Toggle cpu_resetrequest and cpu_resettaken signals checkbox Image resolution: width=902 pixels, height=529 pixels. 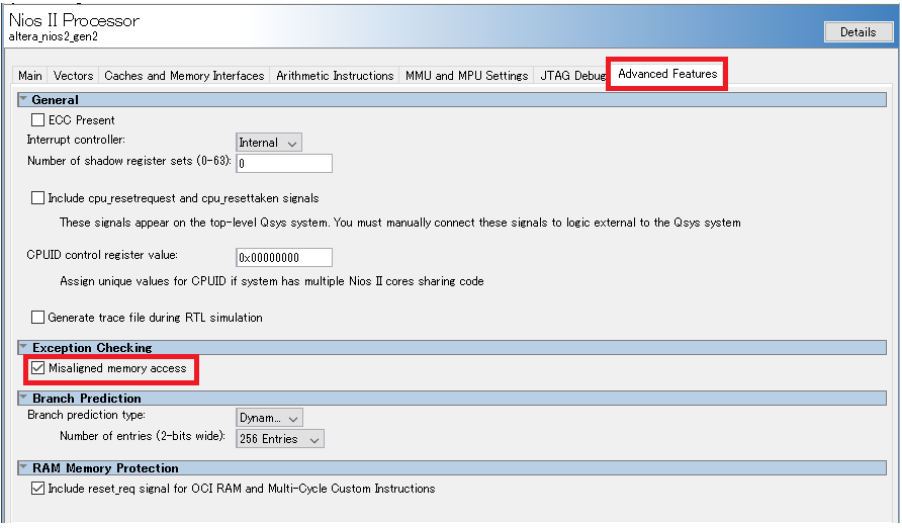click(x=38, y=198)
